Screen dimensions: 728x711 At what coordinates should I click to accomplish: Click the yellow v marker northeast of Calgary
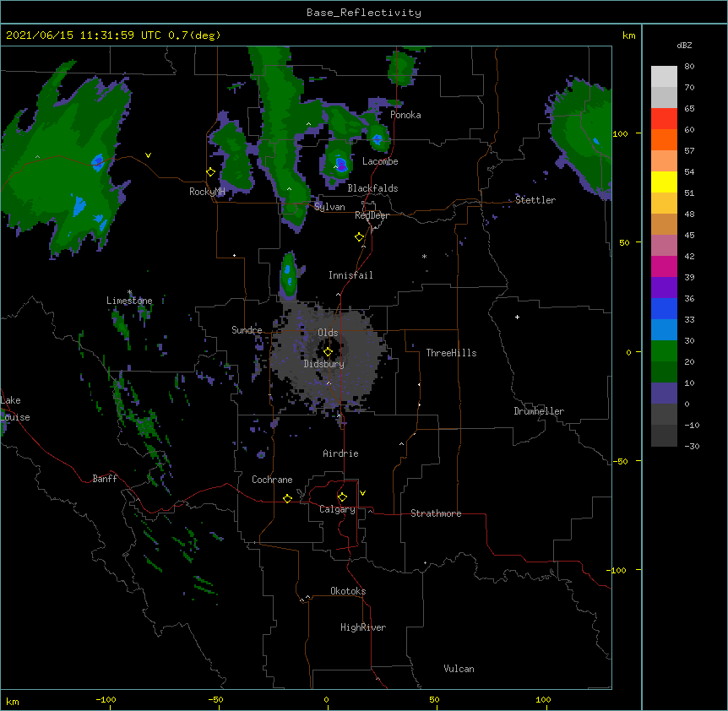click(362, 493)
